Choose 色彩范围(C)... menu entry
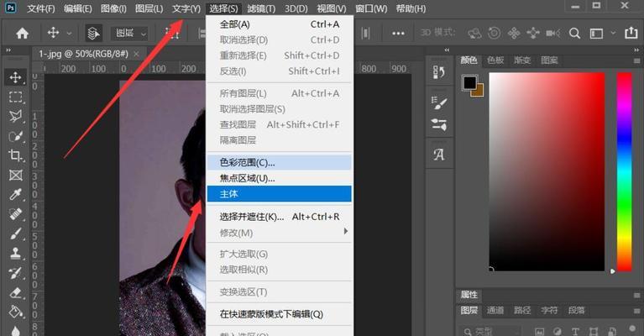Image resolution: width=644 pixels, height=336 pixels. [x=280, y=163]
